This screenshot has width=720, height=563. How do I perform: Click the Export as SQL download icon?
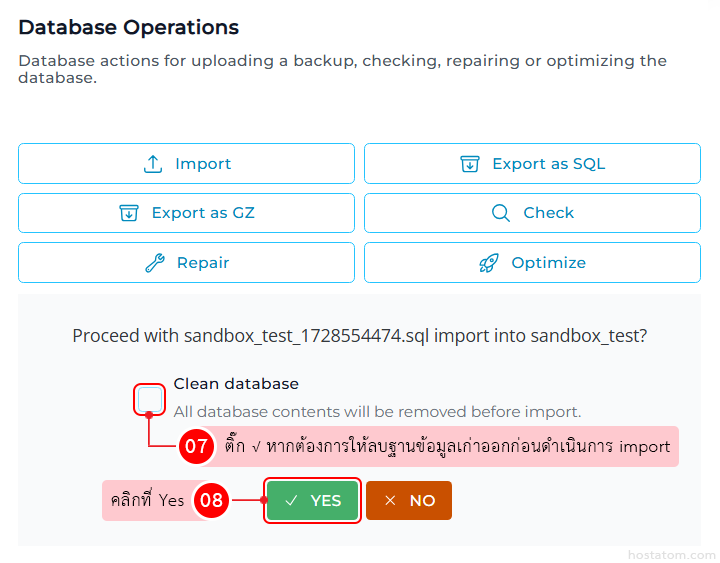click(470, 164)
